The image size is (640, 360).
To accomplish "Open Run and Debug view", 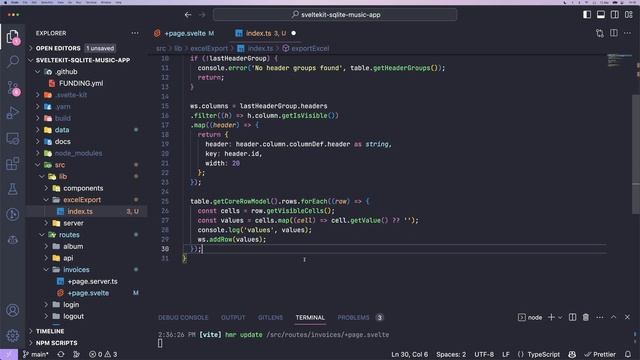I will pyautogui.click(x=13, y=113).
